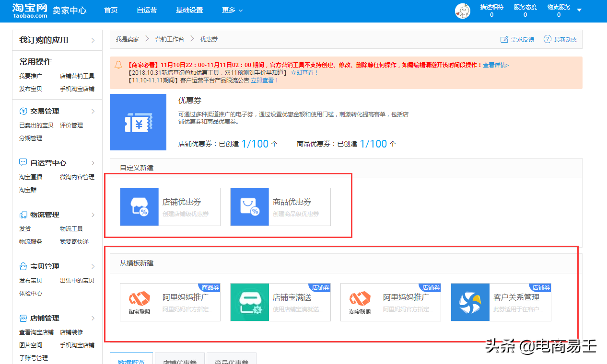The width and height of the screenshot is (607, 364).
Task: Open 出售中的宝贝 in sidebar
Action: pos(77,280)
